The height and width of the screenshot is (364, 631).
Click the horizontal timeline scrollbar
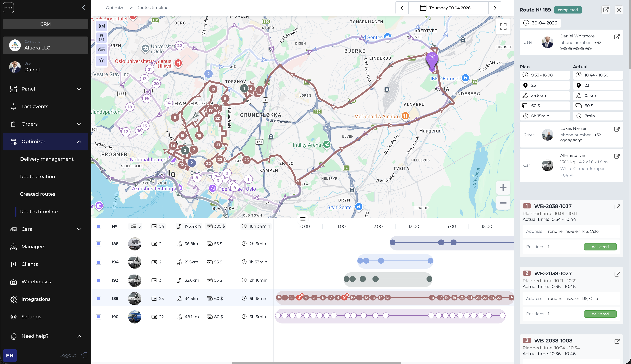316,363
